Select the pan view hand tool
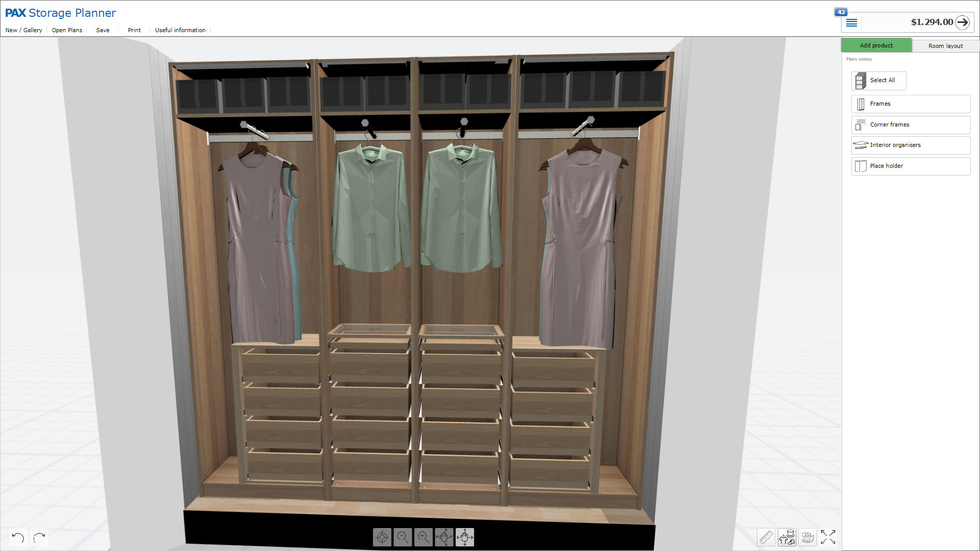The width and height of the screenshot is (980, 551). coord(464,537)
